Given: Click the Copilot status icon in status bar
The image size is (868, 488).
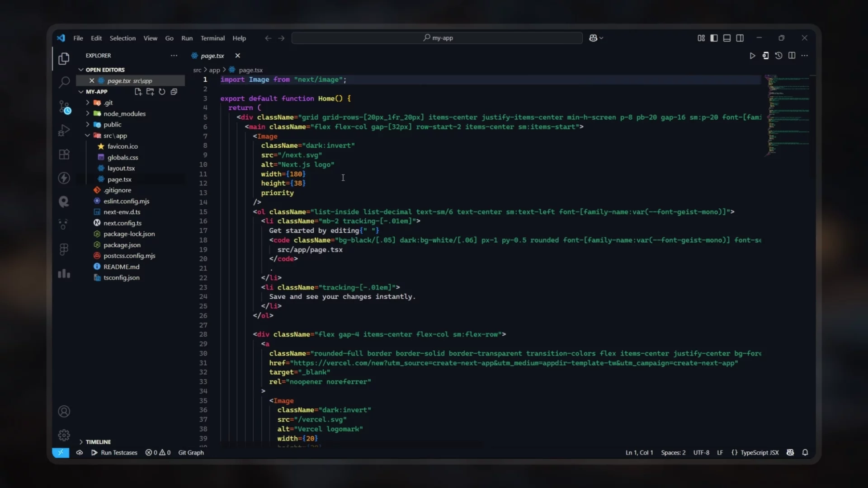Looking at the screenshot, I should coord(790,452).
